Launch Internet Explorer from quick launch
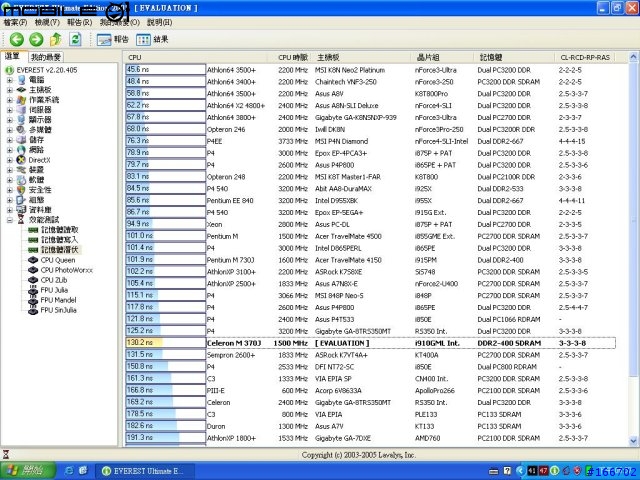This screenshot has width=640, height=480. click(x=69, y=471)
